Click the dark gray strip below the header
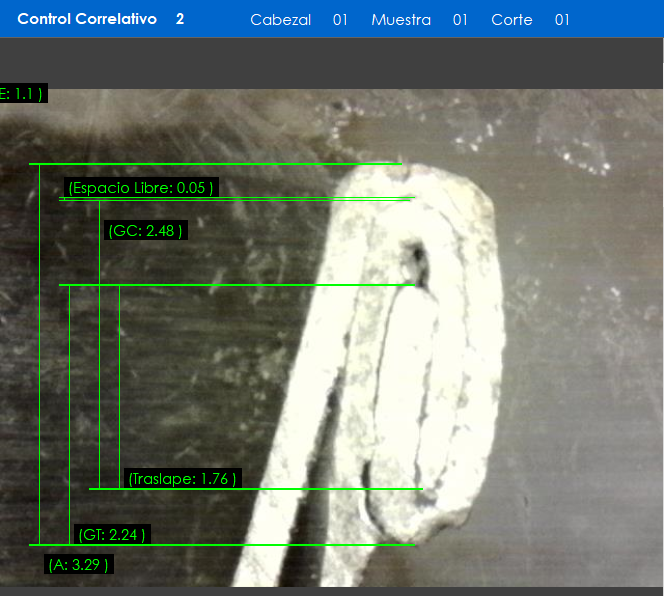This screenshot has height=596, width=664. tap(332, 63)
